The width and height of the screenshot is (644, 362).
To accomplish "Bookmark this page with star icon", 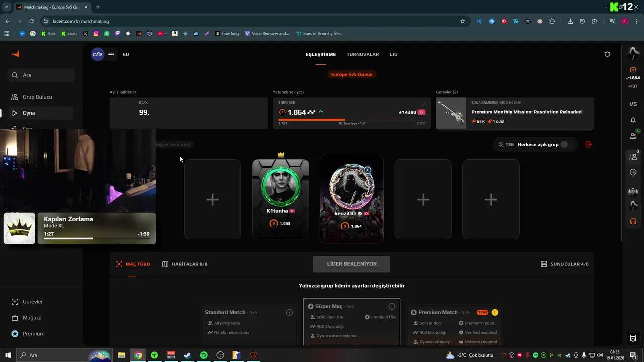I will (463, 21).
